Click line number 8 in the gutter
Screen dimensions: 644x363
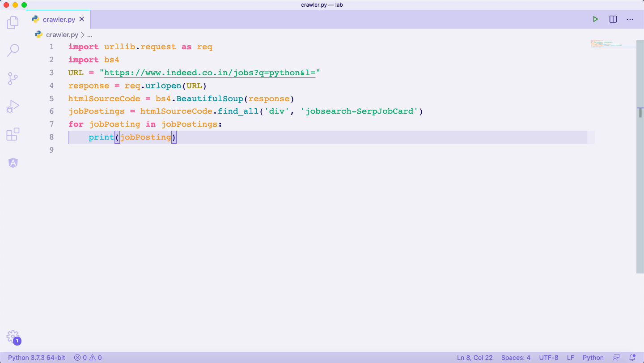[51, 137]
